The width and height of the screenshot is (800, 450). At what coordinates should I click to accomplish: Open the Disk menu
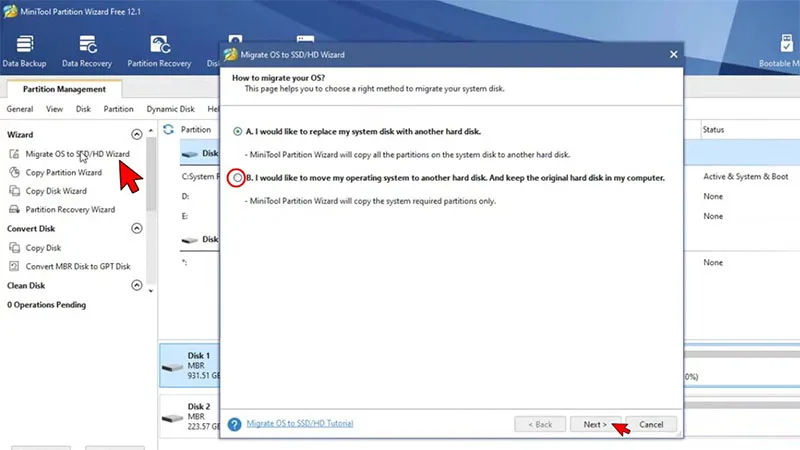[83, 109]
